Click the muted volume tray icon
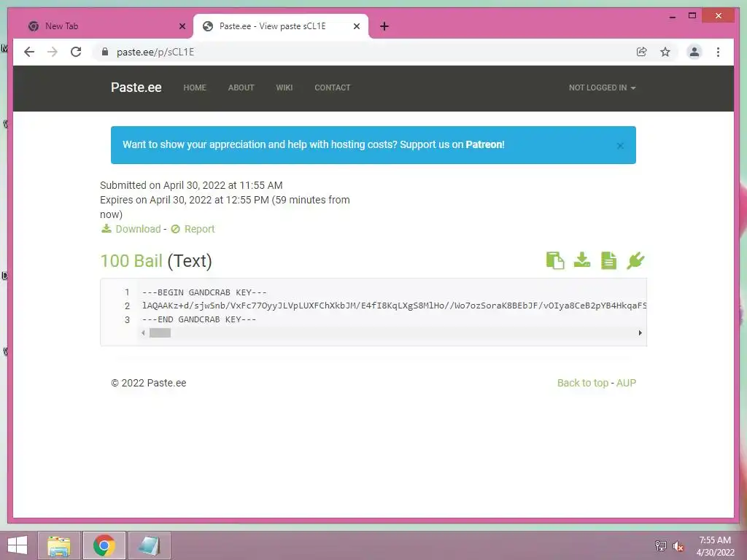Screen dimensions: 747x560 pyautogui.click(x=678, y=546)
